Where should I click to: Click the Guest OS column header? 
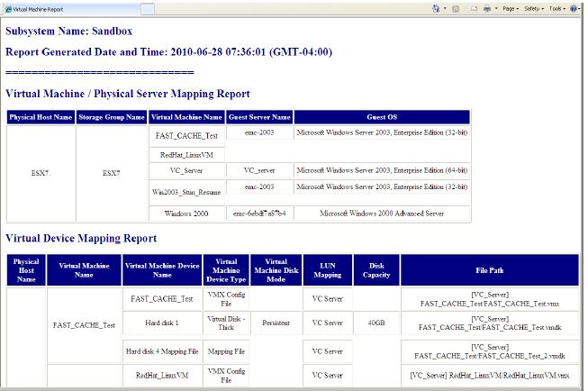click(382, 117)
